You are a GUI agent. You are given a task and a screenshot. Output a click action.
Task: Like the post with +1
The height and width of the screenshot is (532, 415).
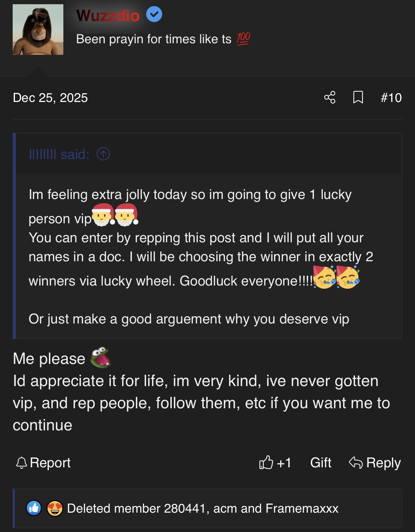tap(275, 463)
